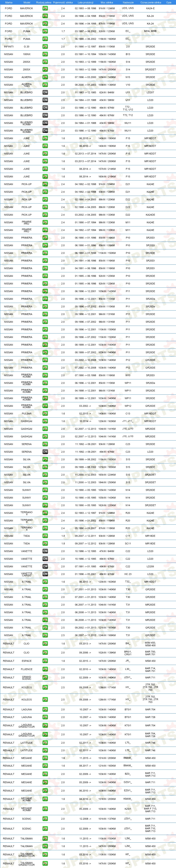
Task: Select the LD20T engine code cell
Action: tap(150, 92)
